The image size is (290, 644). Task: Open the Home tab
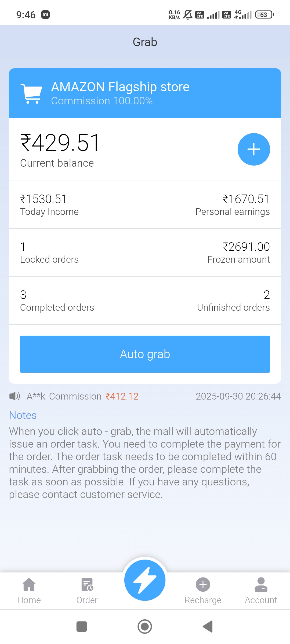click(x=29, y=591)
